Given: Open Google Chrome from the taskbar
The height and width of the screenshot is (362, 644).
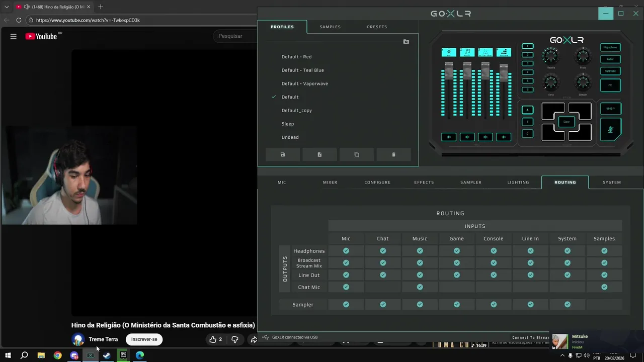Looking at the screenshot, I should click(x=57, y=355).
